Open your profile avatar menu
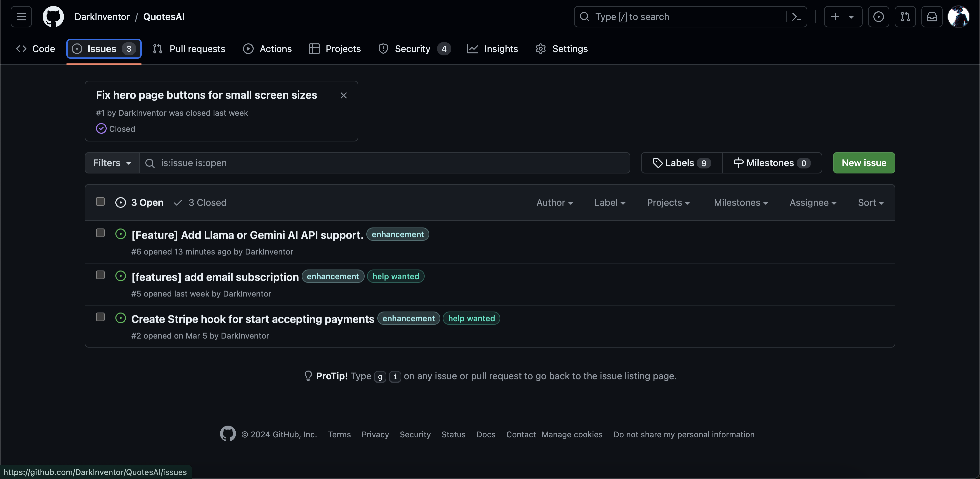980x479 pixels. point(959,16)
